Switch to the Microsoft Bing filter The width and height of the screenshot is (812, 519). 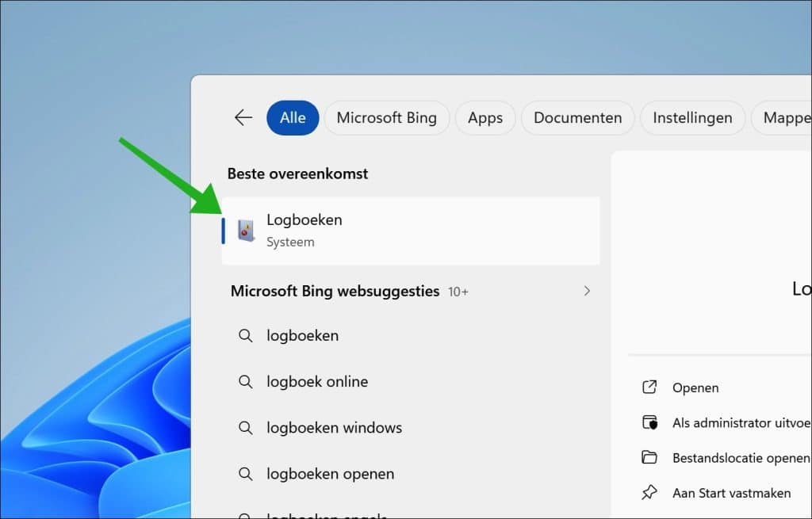(387, 118)
